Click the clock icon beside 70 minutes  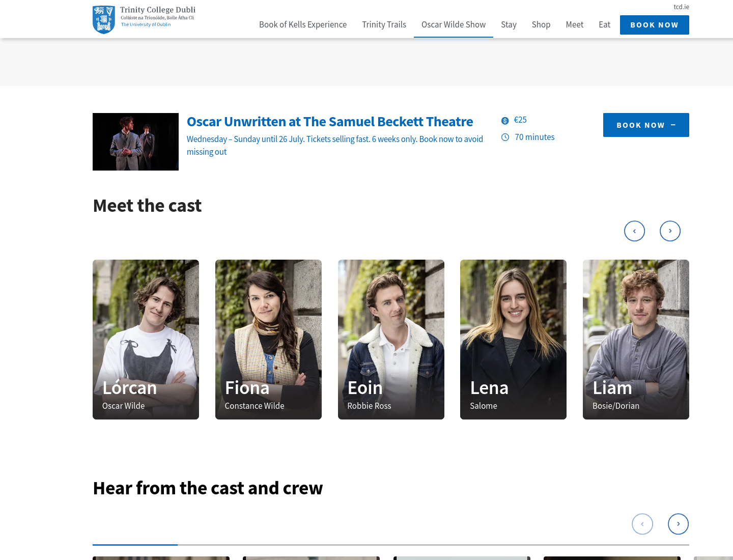(505, 137)
